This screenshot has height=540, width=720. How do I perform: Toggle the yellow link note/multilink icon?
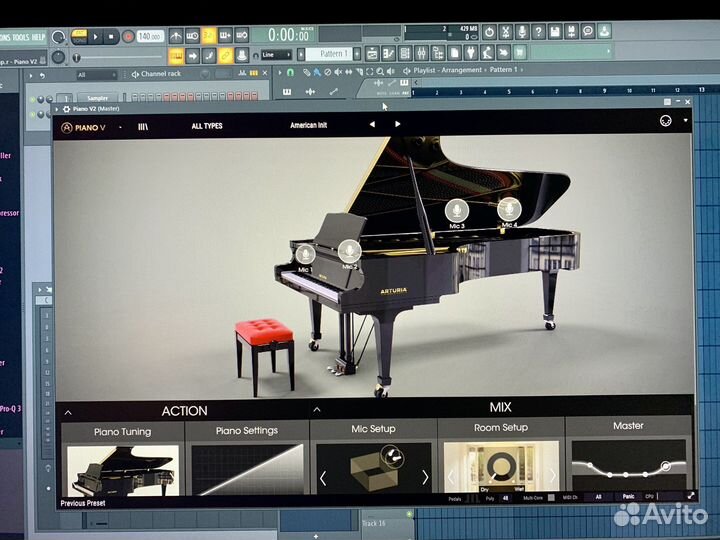(x=225, y=56)
